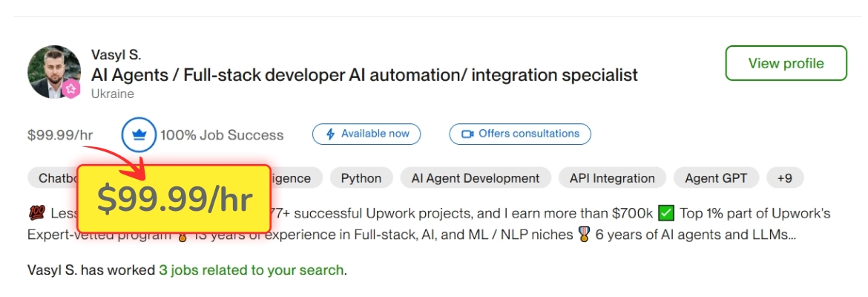The width and height of the screenshot is (868, 297).
Task: Select the Agent GPT skill tag
Action: (716, 178)
